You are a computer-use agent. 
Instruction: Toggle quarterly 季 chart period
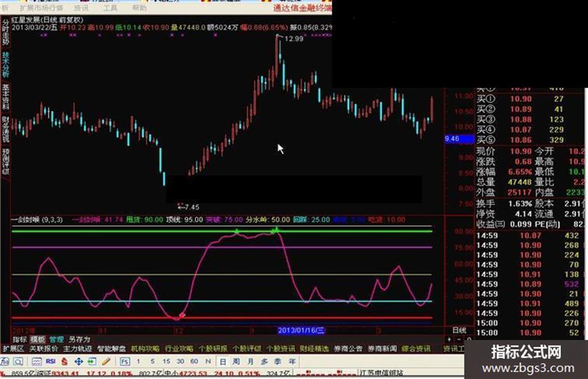(x=278, y=362)
